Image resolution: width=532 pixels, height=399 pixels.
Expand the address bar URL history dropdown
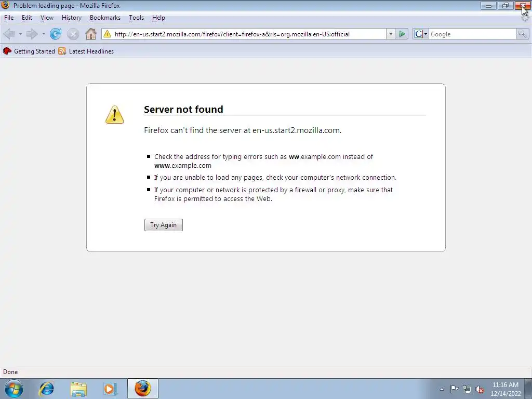pyautogui.click(x=391, y=34)
